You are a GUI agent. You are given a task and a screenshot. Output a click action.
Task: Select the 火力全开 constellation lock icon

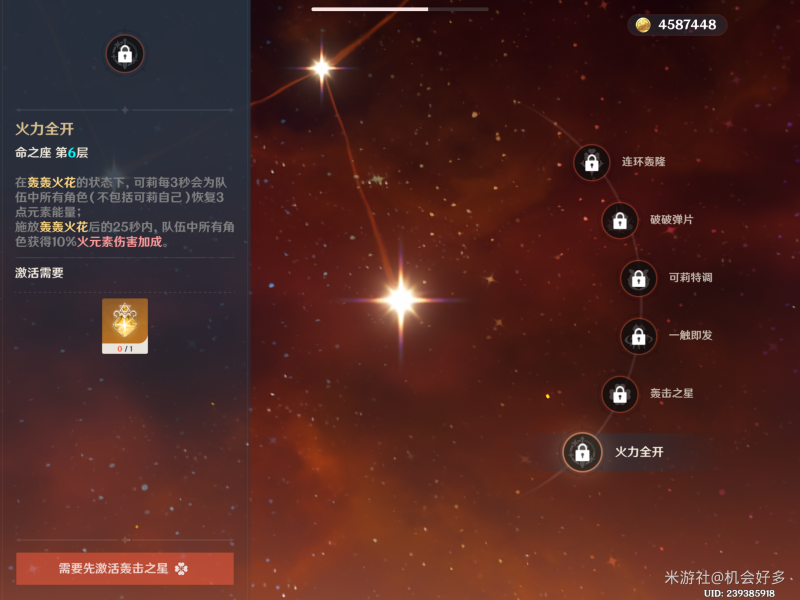(x=582, y=452)
